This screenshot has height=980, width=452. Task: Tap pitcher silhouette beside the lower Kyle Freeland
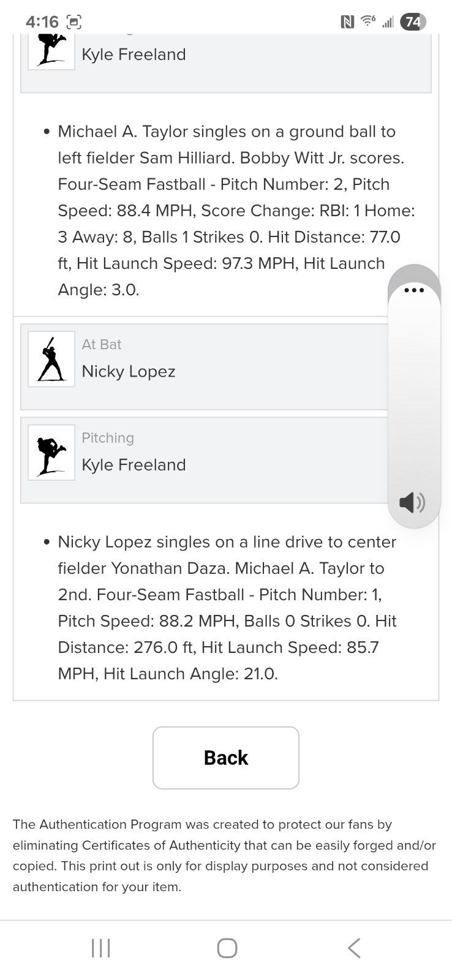click(x=51, y=453)
